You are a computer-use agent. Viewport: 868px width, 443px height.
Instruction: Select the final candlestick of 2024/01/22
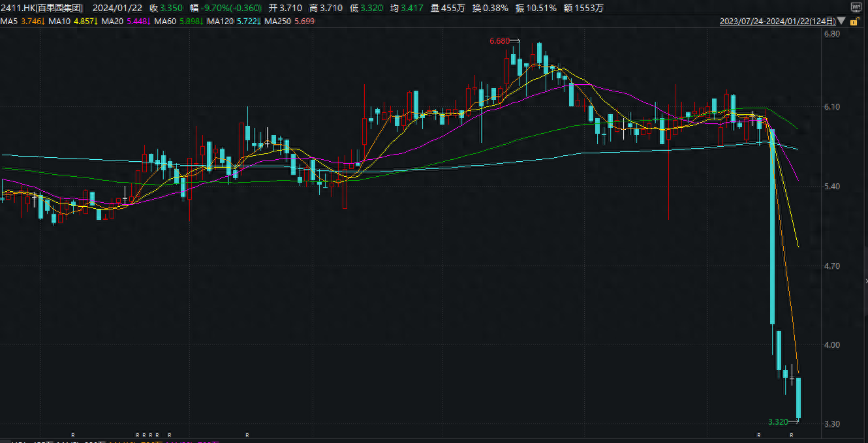pyautogui.click(x=798, y=398)
